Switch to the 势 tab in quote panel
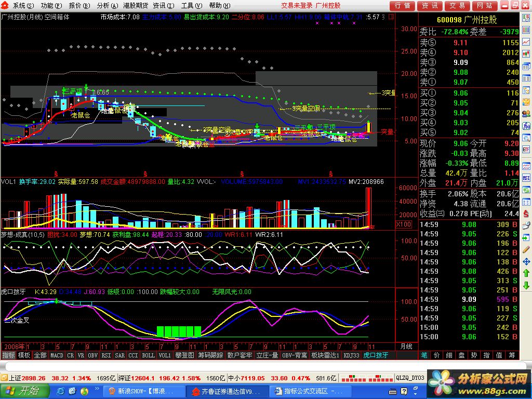 click(x=474, y=355)
